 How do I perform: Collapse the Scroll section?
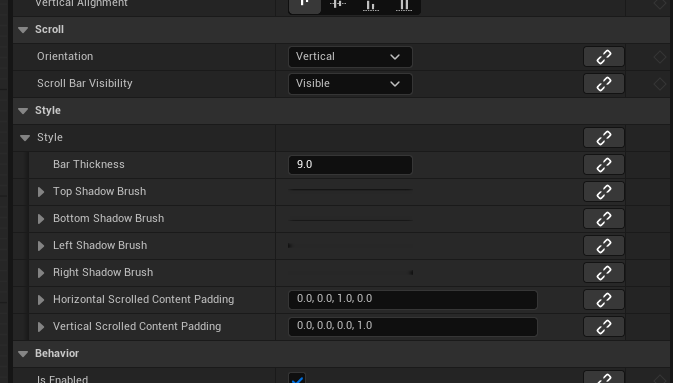[23, 30]
